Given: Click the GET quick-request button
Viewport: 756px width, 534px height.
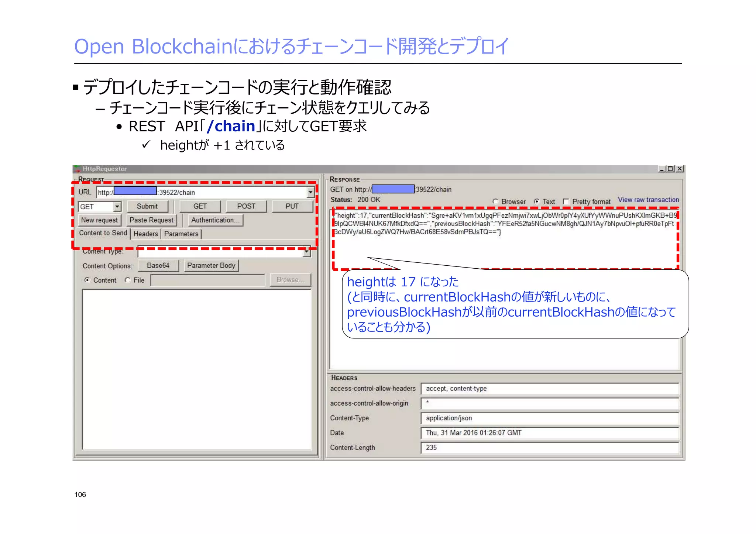Looking at the screenshot, I should [200, 206].
